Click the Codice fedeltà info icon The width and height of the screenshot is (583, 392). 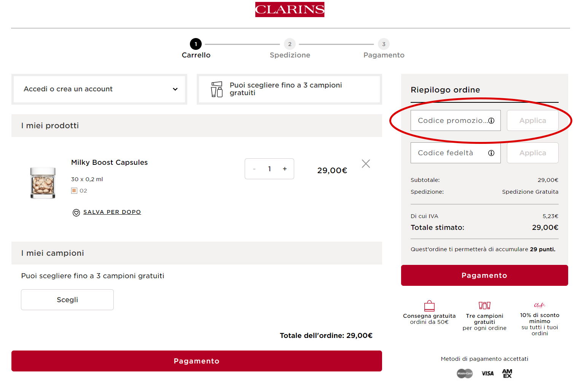click(x=491, y=153)
